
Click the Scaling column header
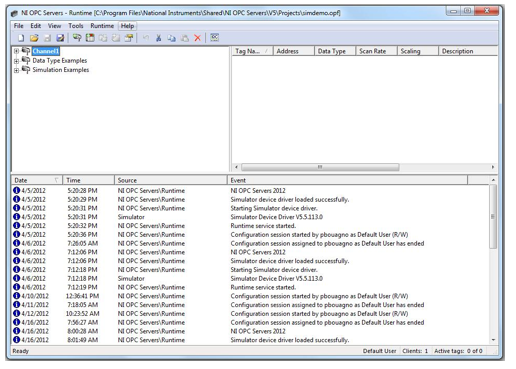click(417, 51)
